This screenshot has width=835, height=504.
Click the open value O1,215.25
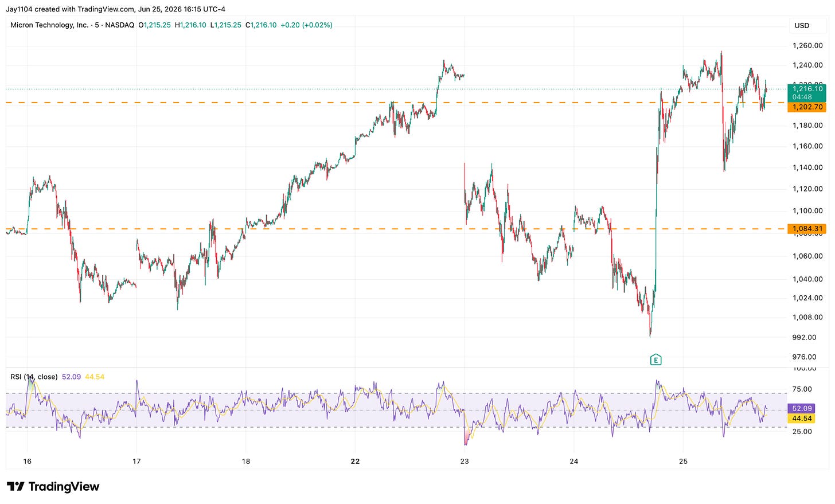pyautogui.click(x=154, y=25)
